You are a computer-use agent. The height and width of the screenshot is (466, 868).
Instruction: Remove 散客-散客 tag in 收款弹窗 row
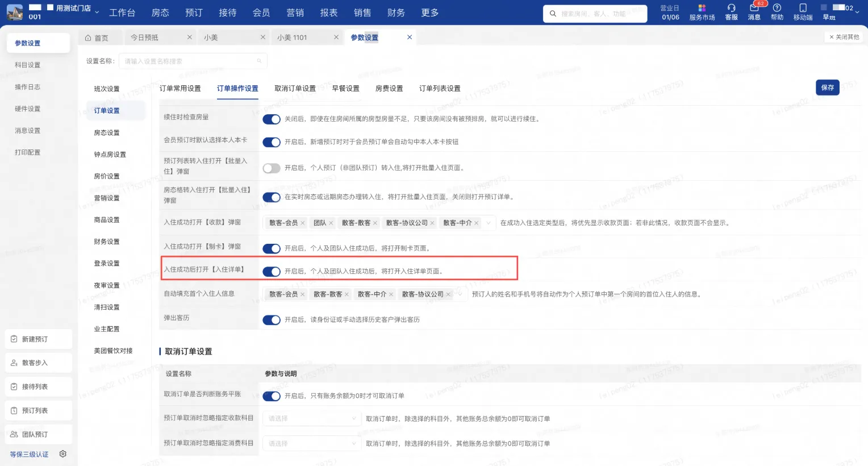coord(375,223)
